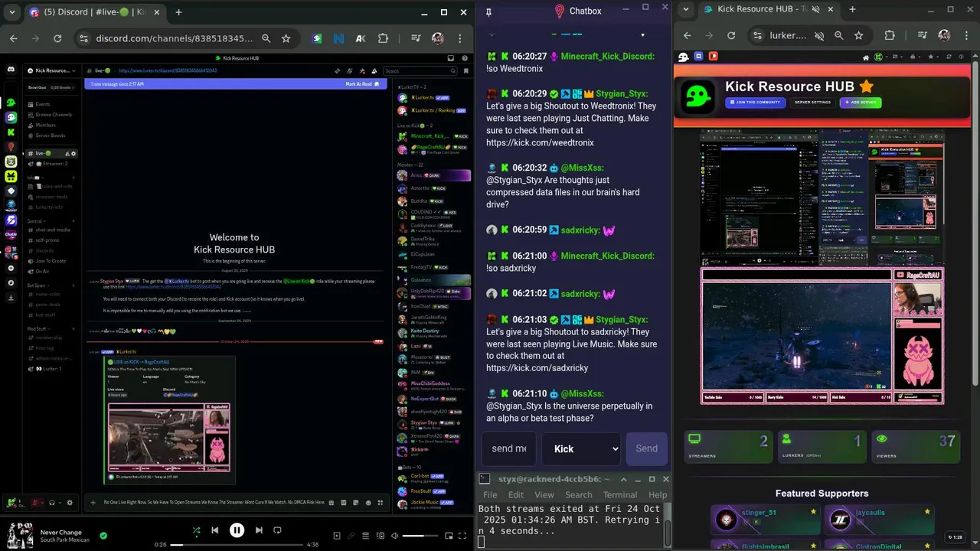Toggle repeat in the music player

[277, 530]
